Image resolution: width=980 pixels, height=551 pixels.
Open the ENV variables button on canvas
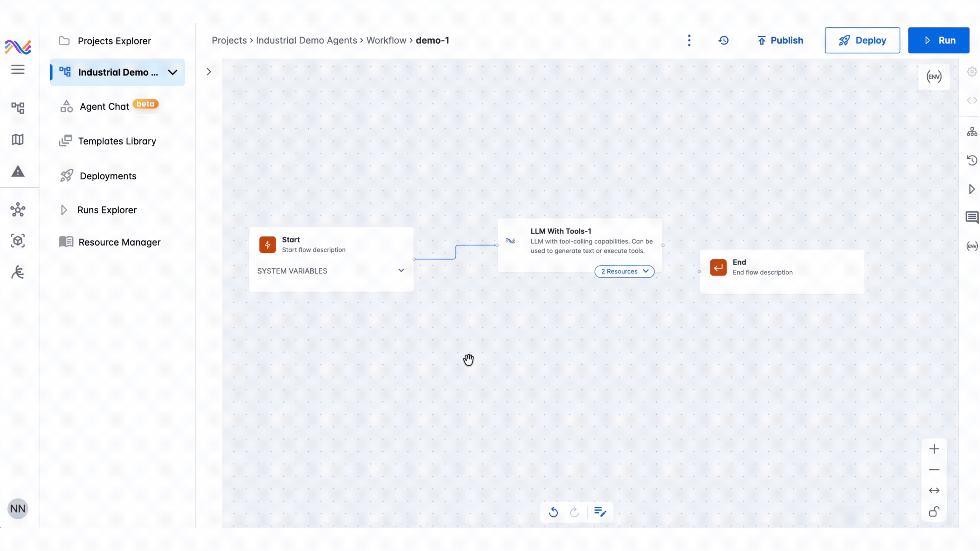tap(934, 77)
